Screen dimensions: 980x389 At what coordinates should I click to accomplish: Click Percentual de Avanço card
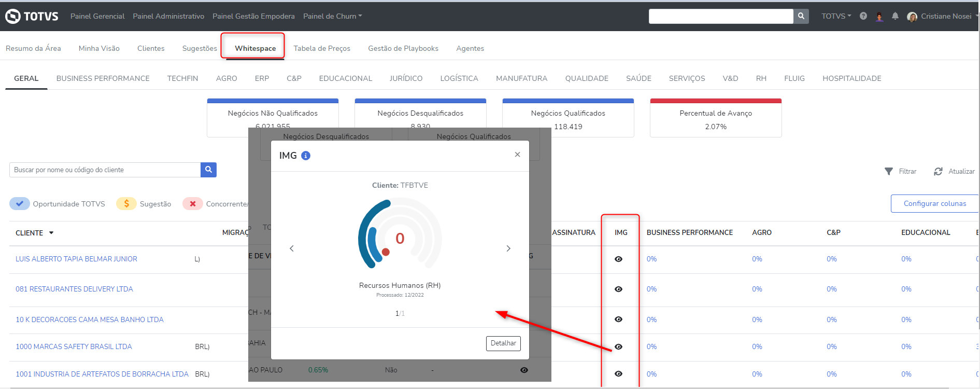(x=716, y=118)
